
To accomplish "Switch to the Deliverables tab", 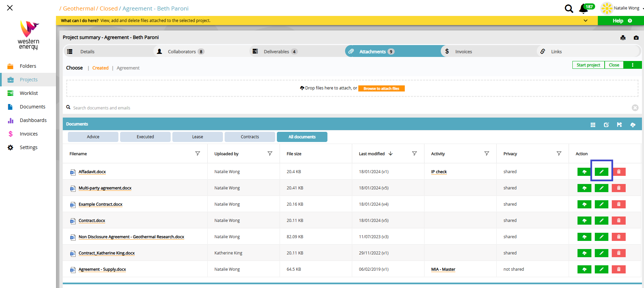I will tap(297, 52).
